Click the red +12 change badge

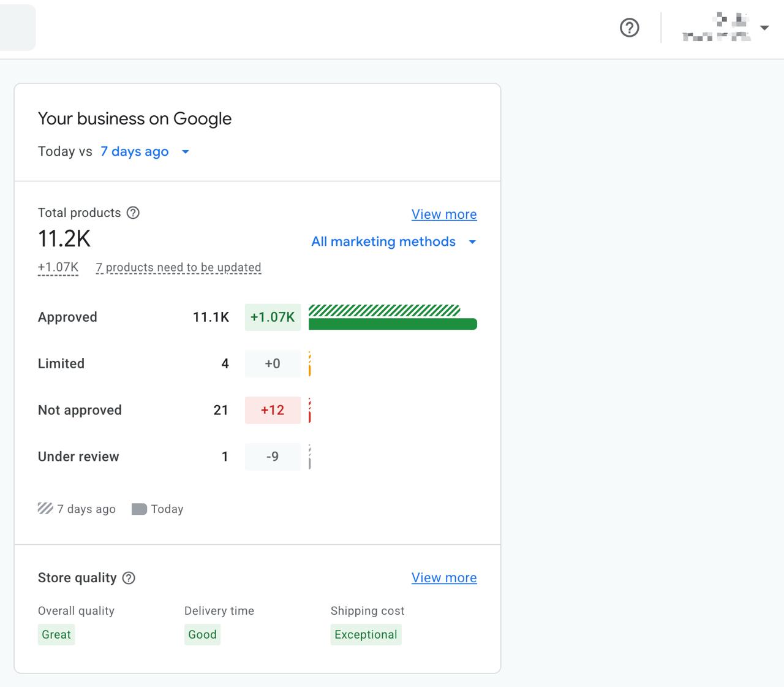(x=273, y=410)
